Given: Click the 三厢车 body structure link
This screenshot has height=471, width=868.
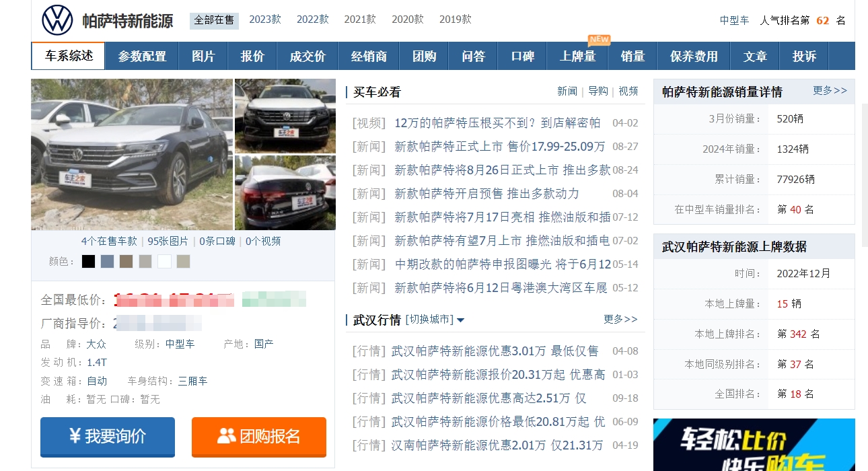Looking at the screenshot, I should 192,381.
